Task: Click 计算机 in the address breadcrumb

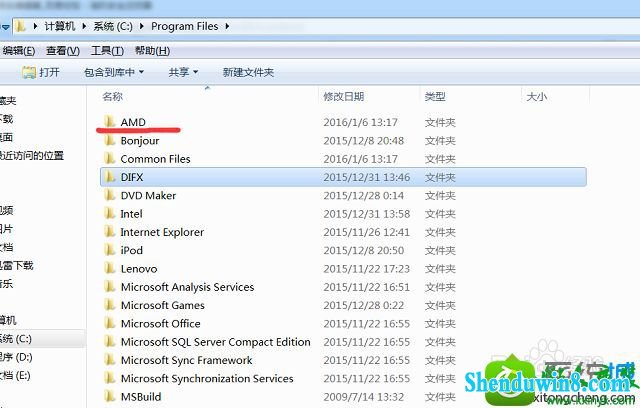Action: point(60,27)
